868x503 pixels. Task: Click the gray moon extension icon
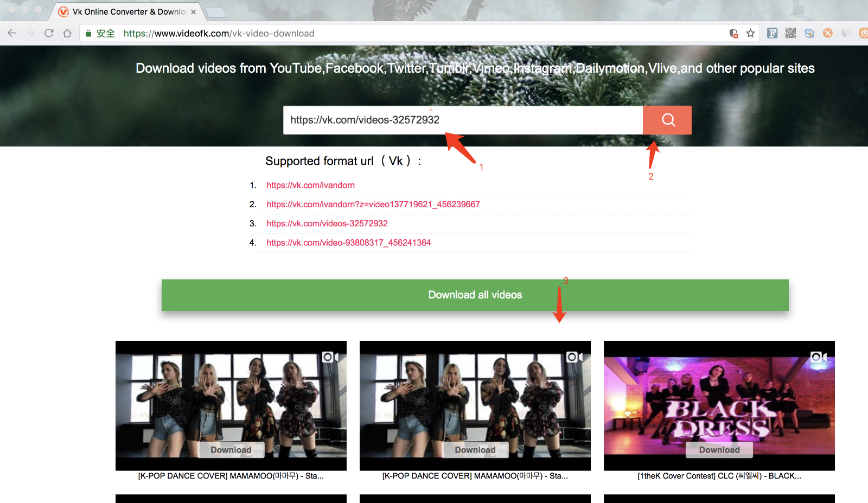[846, 33]
